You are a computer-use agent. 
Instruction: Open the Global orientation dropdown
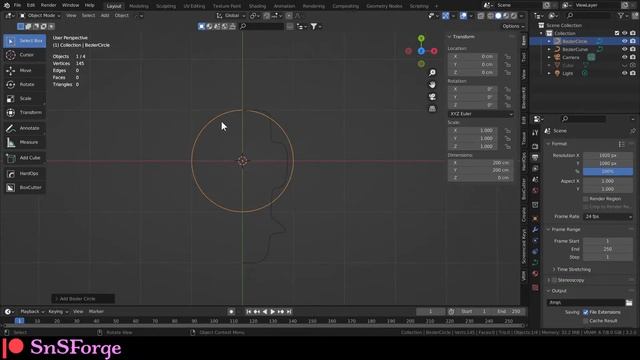coord(231,16)
